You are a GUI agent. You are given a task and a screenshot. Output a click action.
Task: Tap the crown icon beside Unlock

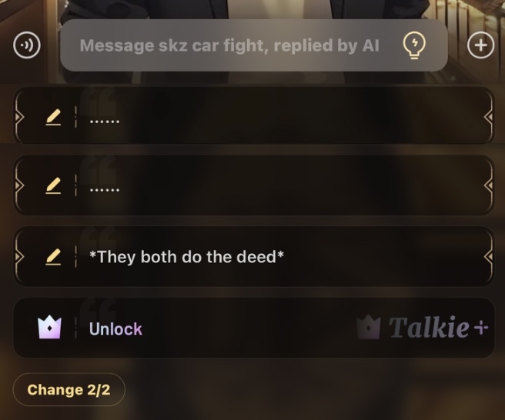pyautogui.click(x=49, y=327)
